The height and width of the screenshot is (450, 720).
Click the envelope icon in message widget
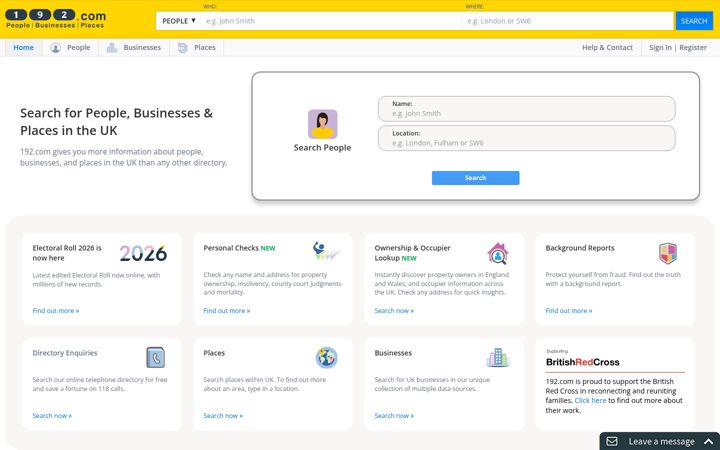[612, 441]
